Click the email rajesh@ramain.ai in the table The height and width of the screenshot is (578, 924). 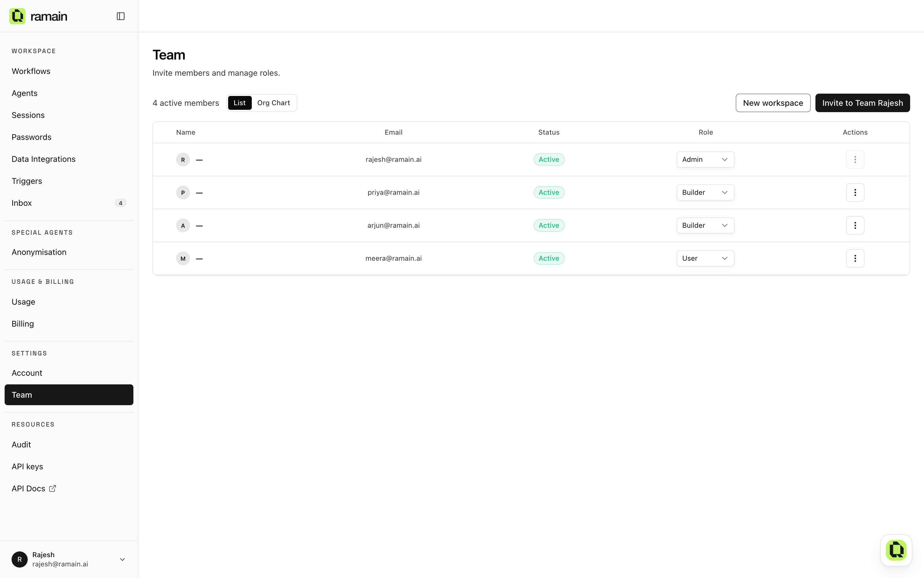click(x=393, y=160)
